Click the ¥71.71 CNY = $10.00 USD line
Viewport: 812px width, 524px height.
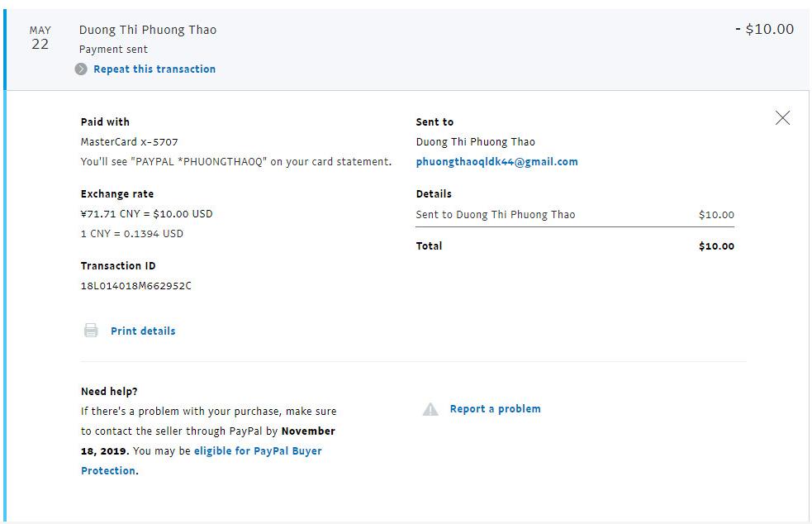[146, 213]
